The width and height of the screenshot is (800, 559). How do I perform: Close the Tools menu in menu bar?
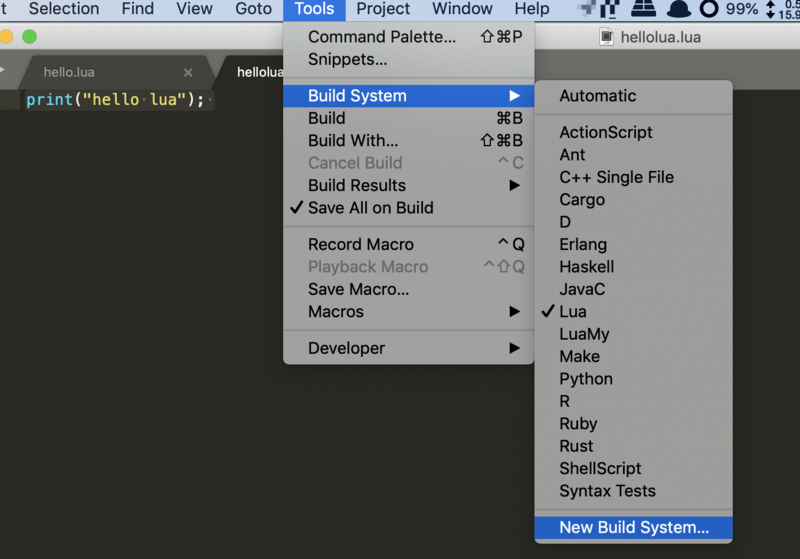pos(314,9)
